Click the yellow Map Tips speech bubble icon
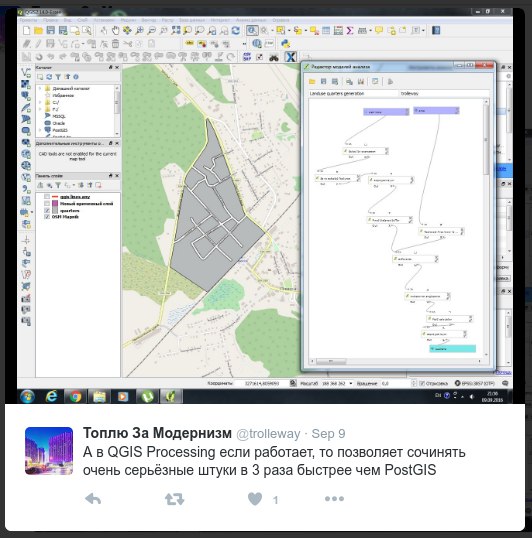Screen dimensions: 532x538 [x=379, y=30]
